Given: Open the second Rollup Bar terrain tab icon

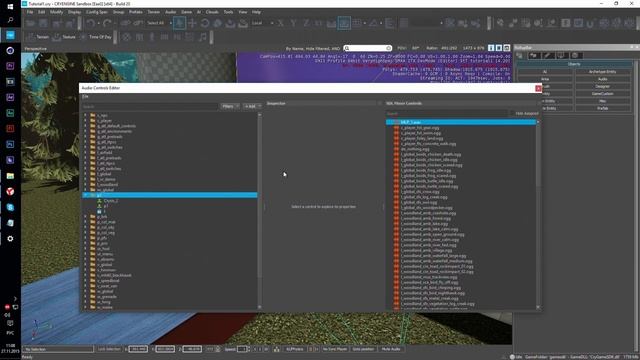Looking at the screenshot, I should click(533, 56).
